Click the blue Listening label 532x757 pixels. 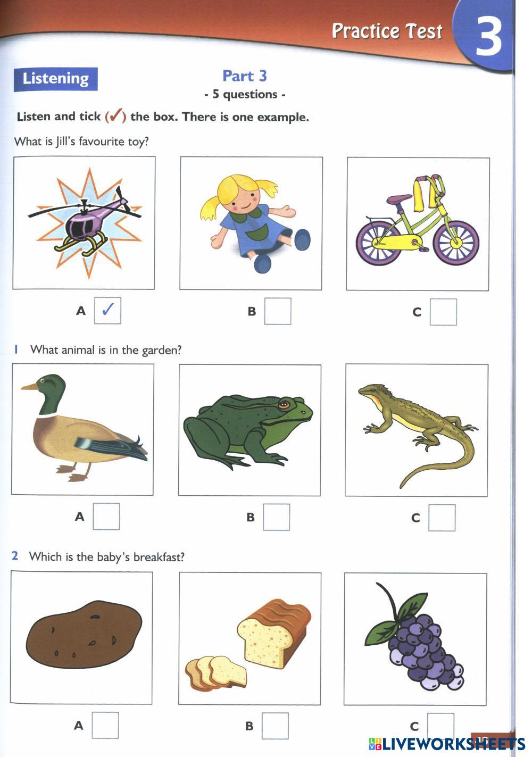[56, 79]
